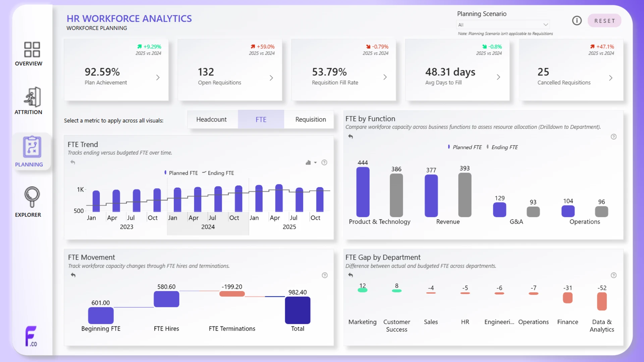
Task: Click FTE by Function help icon
Action: (x=613, y=137)
